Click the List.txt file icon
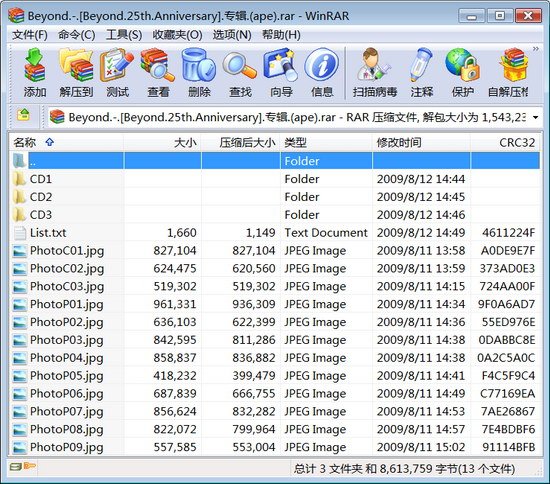 click(x=19, y=233)
